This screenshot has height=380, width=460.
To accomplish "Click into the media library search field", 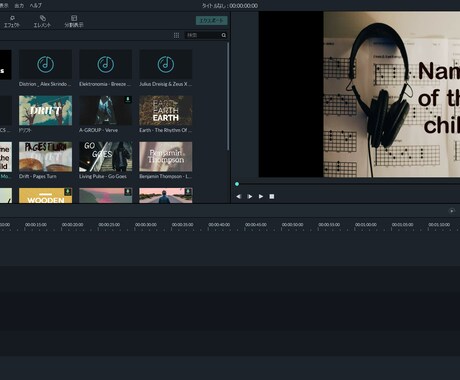I will point(203,35).
